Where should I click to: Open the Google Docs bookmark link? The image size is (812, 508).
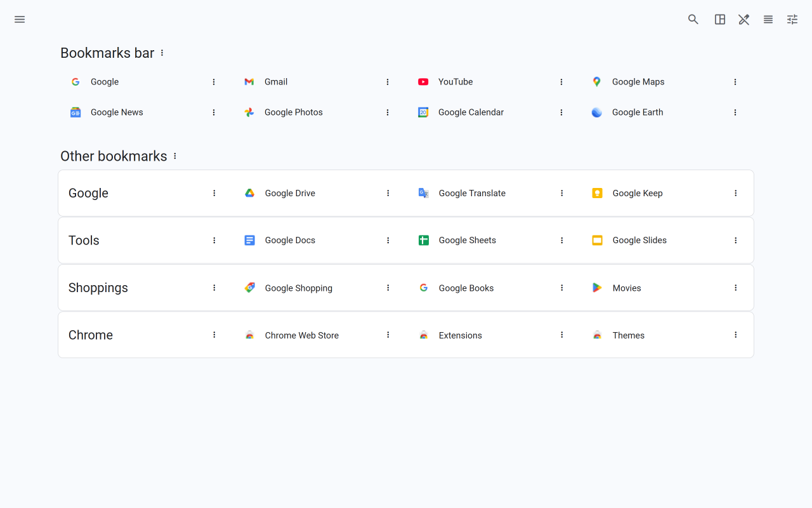click(x=290, y=241)
